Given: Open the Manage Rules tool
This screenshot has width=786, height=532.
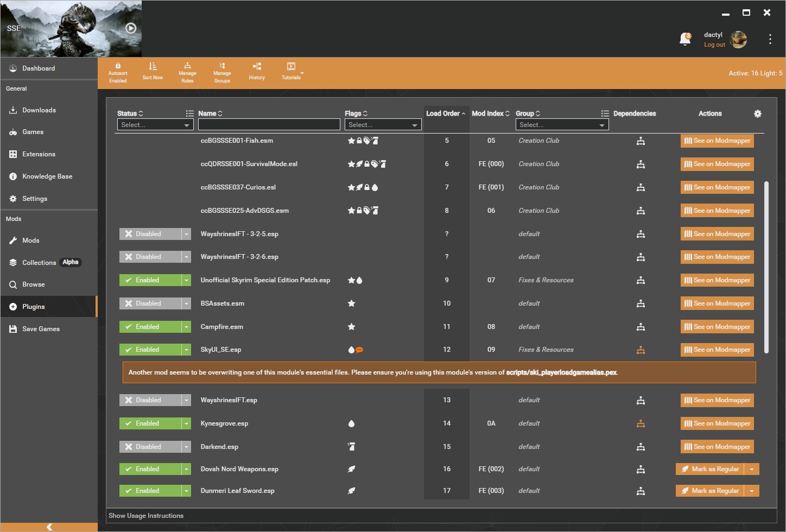Looking at the screenshot, I should tap(187, 71).
